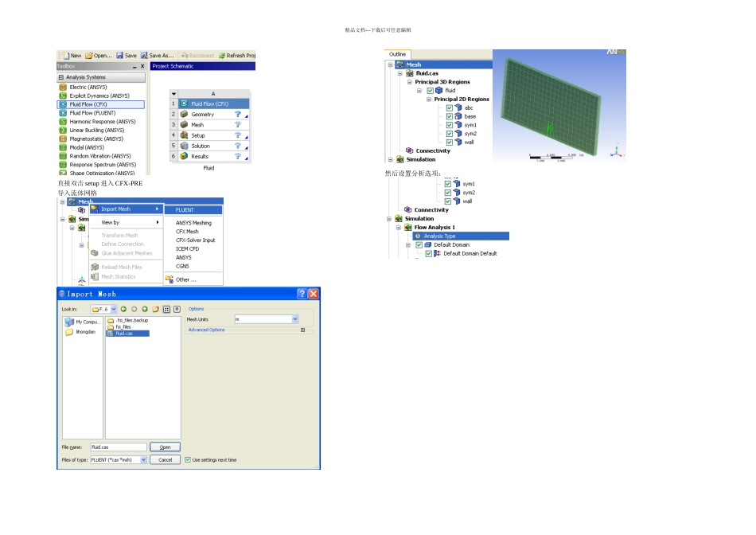
Task: Click the Refresh Project toolbar icon
Action: click(x=222, y=56)
